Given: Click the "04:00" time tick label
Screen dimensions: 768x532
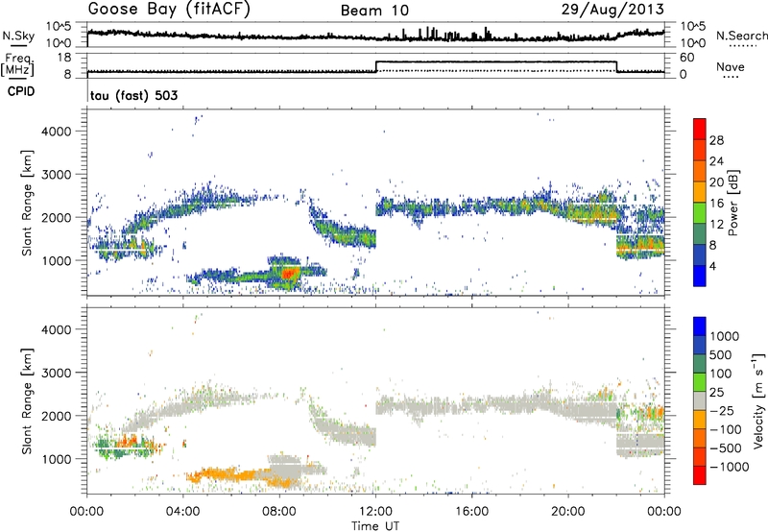Looking at the screenshot, I should (183, 512).
